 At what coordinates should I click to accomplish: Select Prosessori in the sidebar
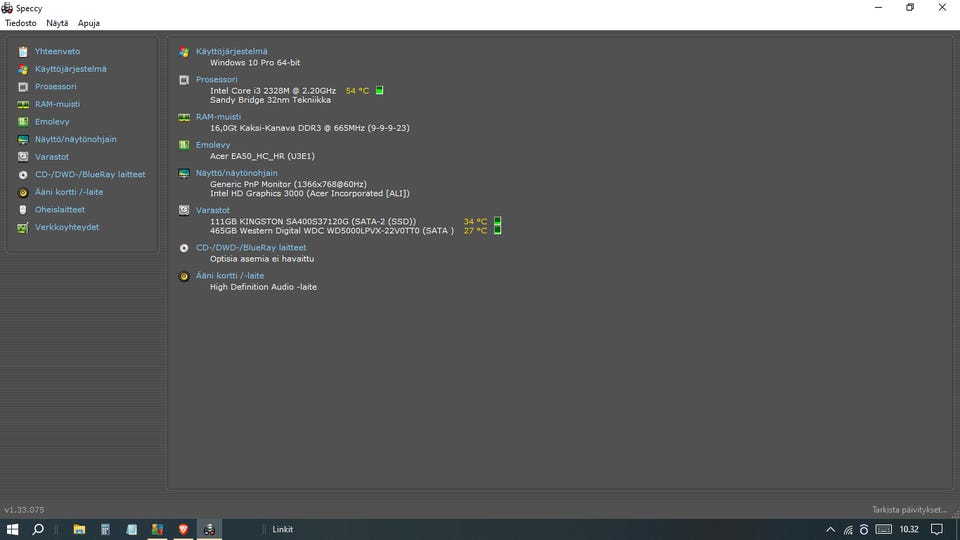click(x=55, y=86)
